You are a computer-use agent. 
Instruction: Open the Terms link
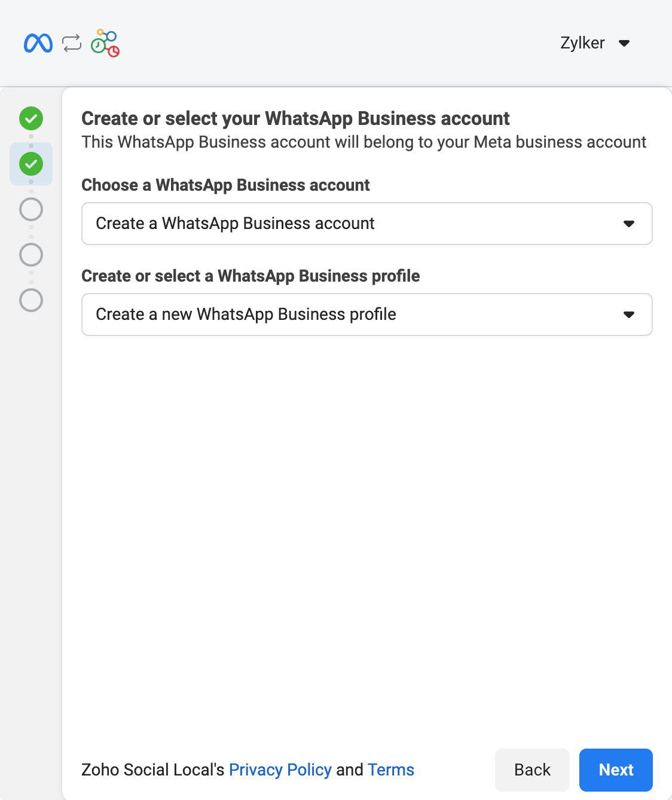pyautogui.click(x=390, y=770)
